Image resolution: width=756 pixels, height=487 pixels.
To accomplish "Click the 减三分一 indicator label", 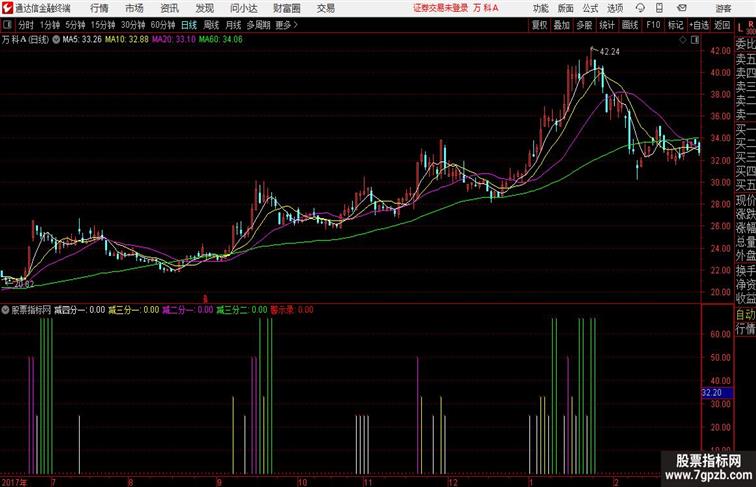I will coord(124,310).
